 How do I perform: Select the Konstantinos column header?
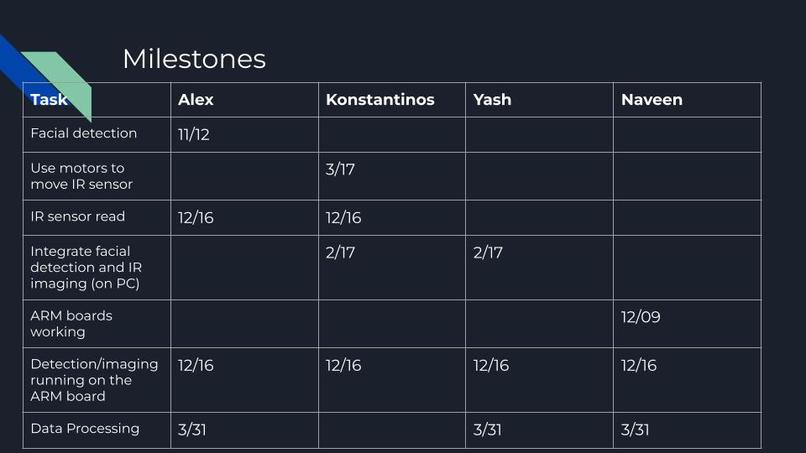pos(392,100)
